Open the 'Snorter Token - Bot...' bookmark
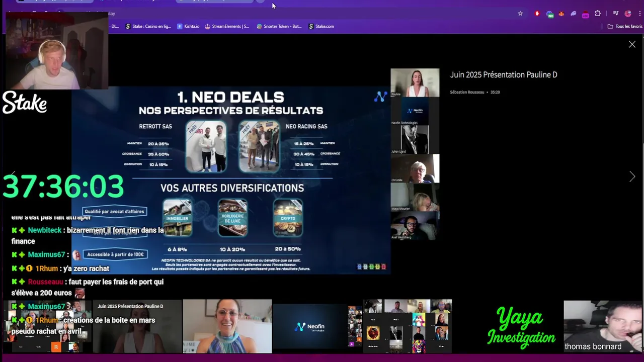Image resolution: width=644 pixels, height=362 pixels. coord(279,26)
